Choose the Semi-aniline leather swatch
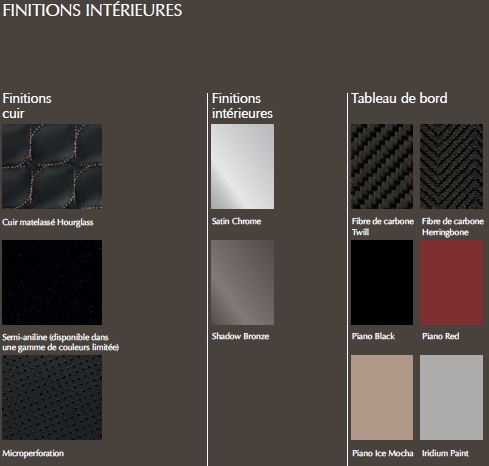 click(52, 282)
